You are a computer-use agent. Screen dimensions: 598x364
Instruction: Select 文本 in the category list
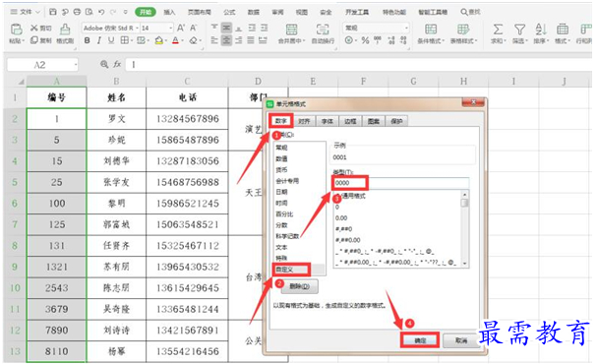281,247
